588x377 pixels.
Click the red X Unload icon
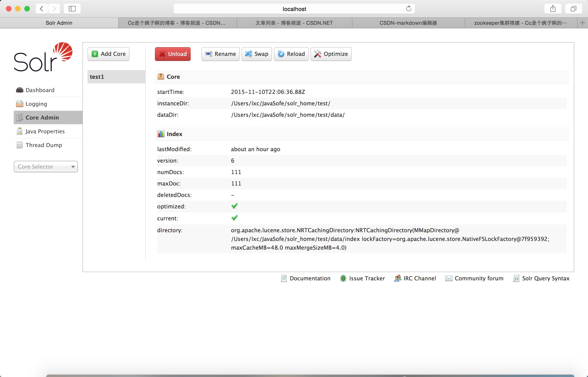(x=162, y=54)
